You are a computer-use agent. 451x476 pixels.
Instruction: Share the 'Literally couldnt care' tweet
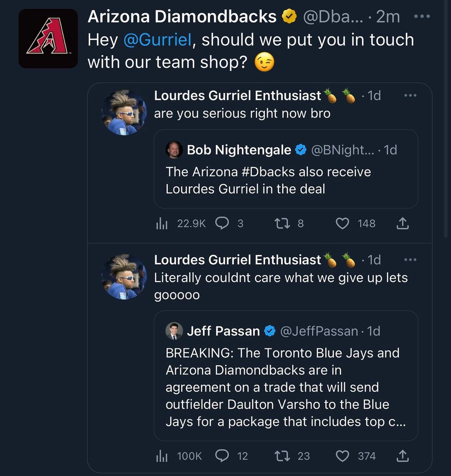pyautogui.click(x=402, y=456)
